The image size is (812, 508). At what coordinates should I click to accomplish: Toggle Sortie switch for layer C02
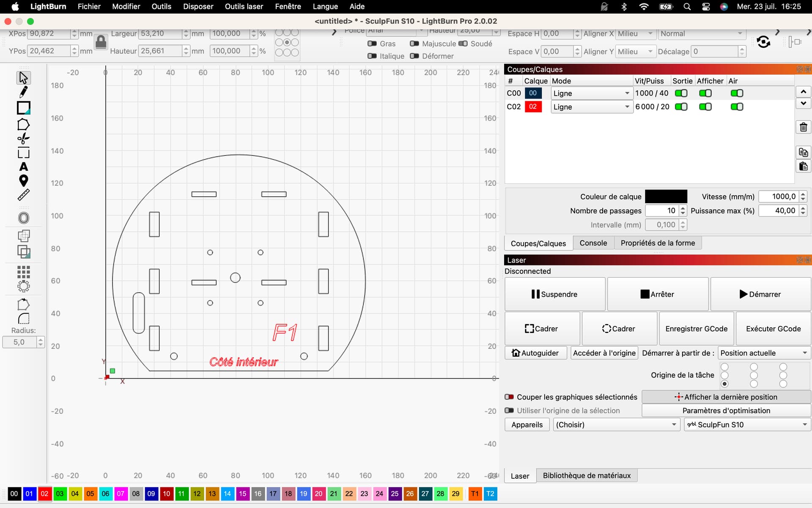[681, 107]
